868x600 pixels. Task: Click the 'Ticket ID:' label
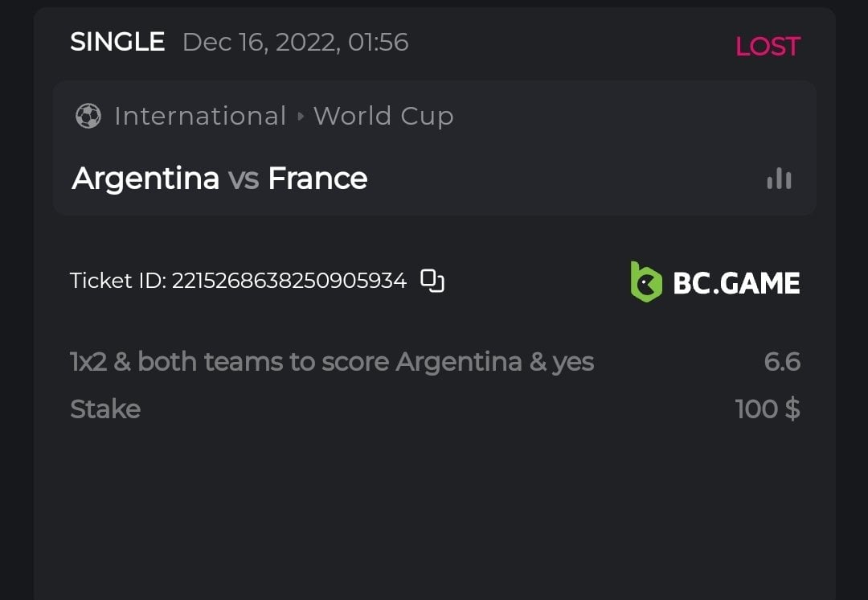118,281
